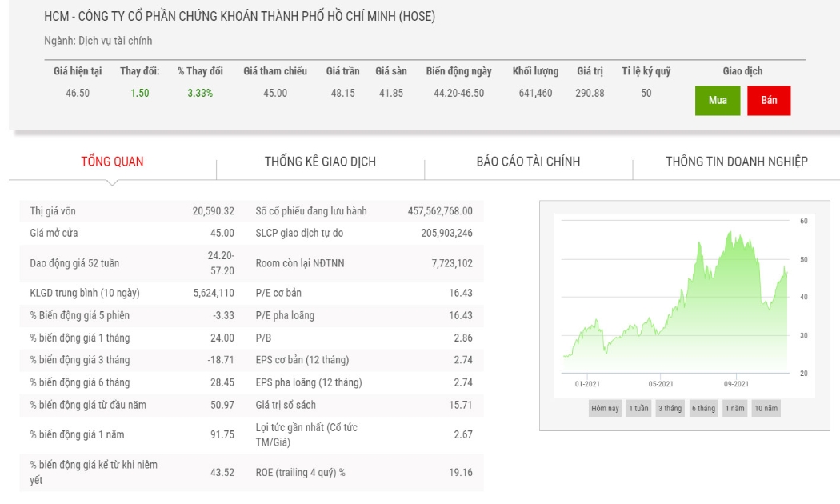840x504 pixels.
Task: Set chart range to 1 năm
Action: point(734,408)
